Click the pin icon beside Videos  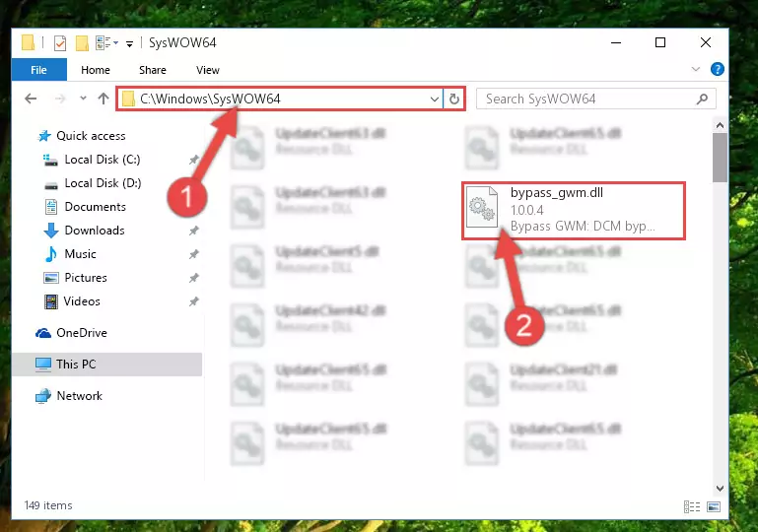point(194,301)
